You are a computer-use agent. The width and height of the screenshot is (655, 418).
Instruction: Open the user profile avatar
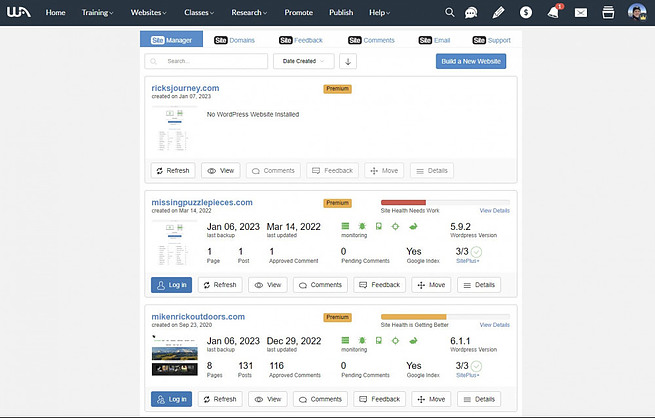click(x=637, y=12)
